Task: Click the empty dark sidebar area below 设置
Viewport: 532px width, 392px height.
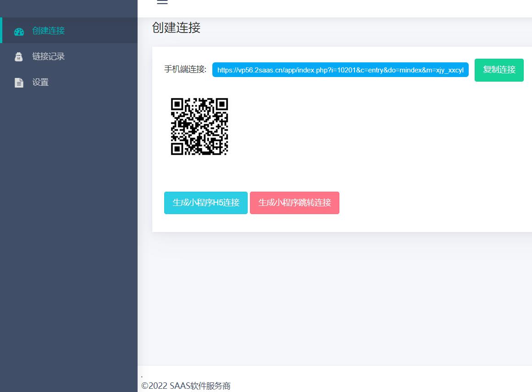Action: (69, 229)
